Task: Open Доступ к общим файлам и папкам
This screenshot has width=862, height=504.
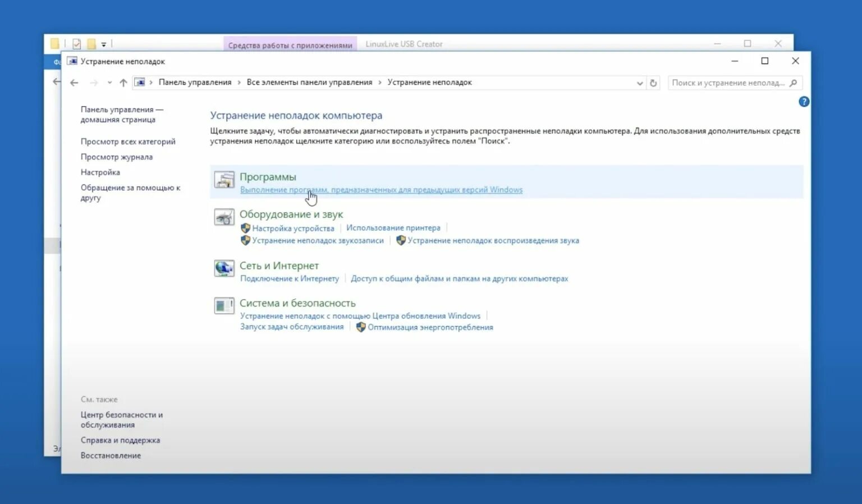Action: tap(460, 278)
